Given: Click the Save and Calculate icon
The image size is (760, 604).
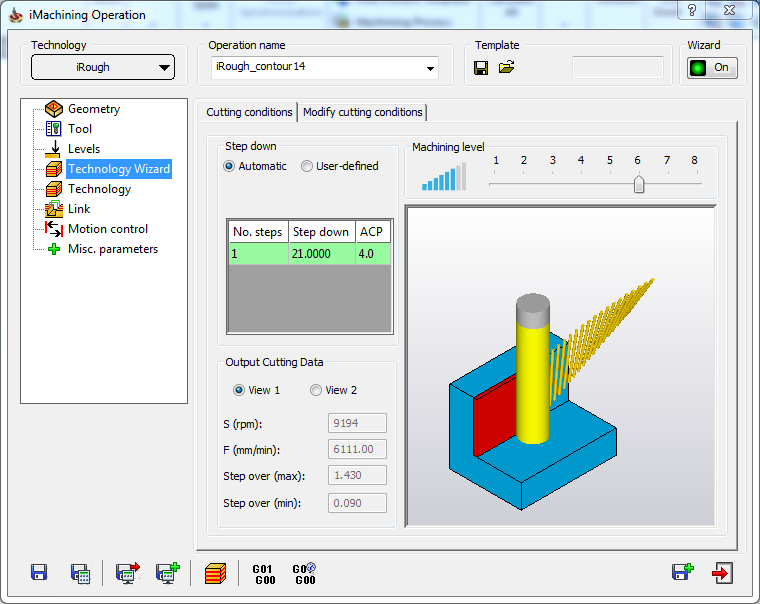Looking at the screenshot, I should pyautogui.click(x=80, y=573).
